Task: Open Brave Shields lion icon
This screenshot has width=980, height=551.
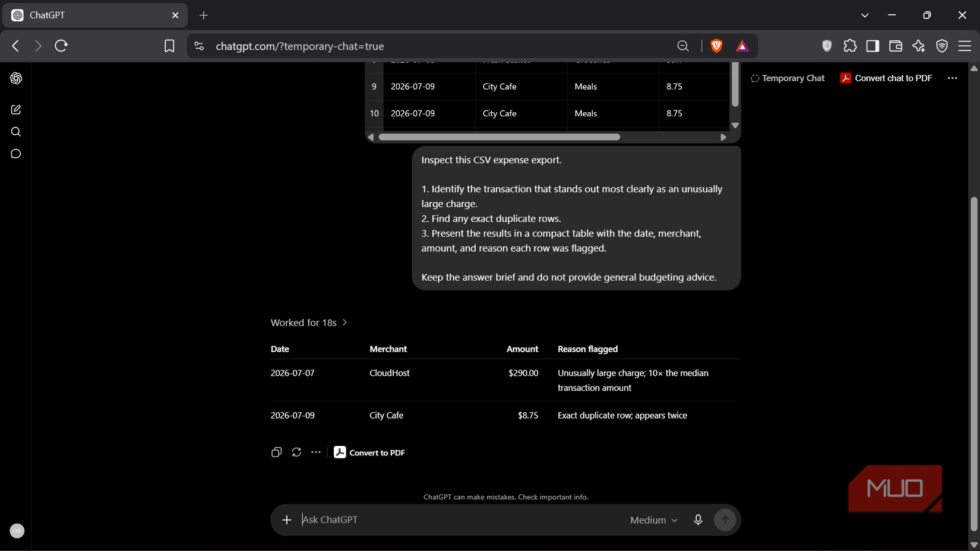Action: [x=717, y=46]
